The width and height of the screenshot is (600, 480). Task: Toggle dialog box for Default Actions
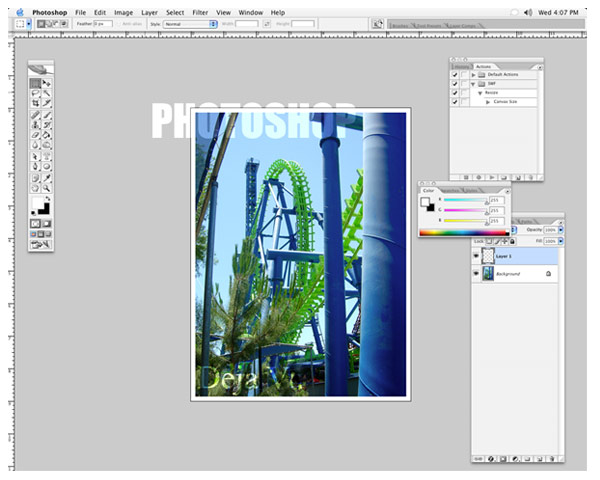464,75
